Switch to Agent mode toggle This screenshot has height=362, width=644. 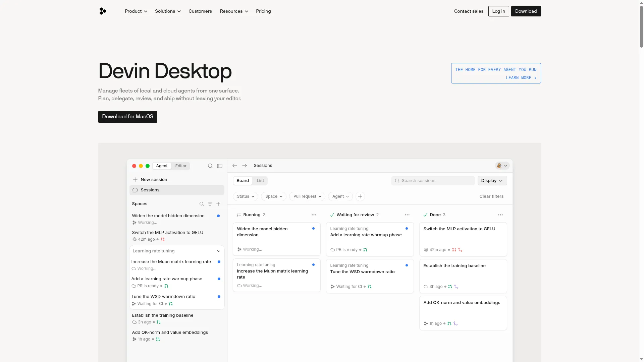pyautogui.click(x=162, y=166)
